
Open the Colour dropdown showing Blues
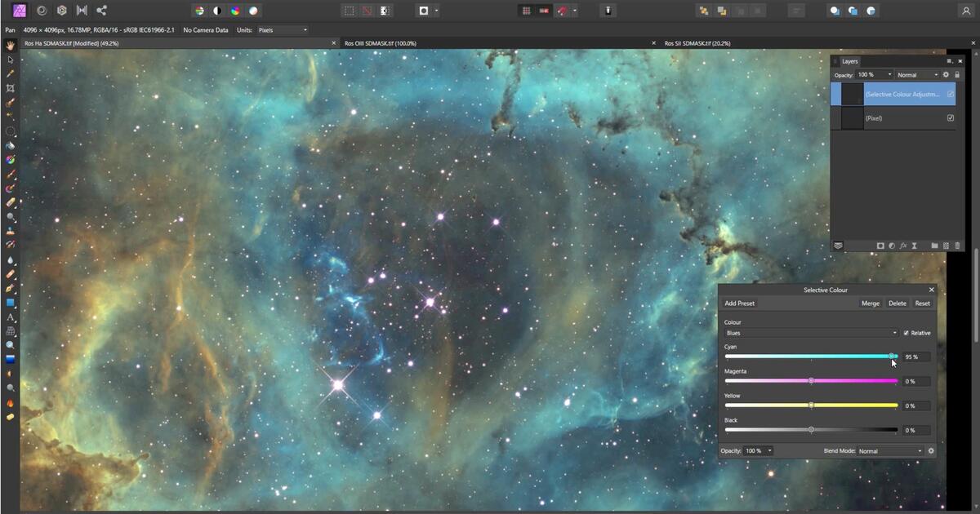point(810,333)
